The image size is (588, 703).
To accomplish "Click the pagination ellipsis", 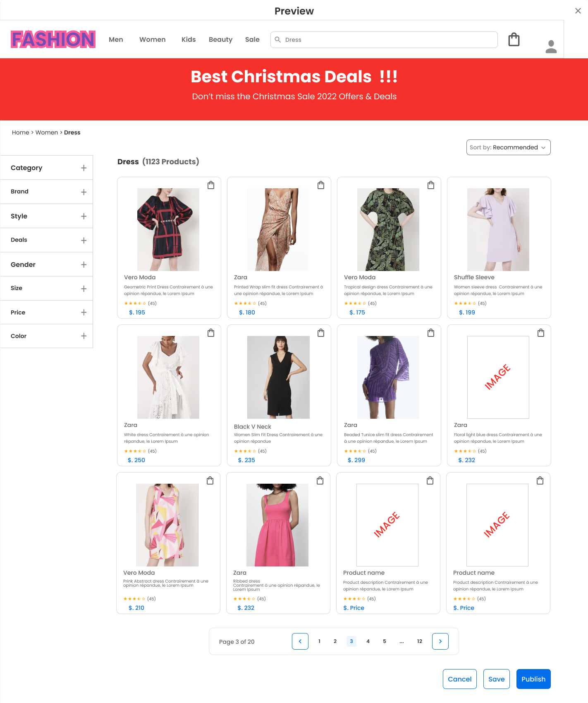I will point(402,642).
